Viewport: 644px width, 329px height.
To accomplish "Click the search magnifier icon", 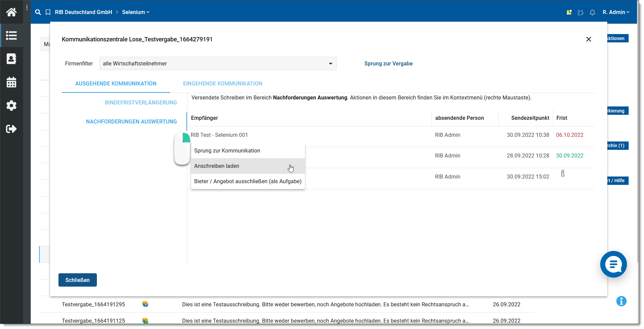I will click(x=38, y=12).
